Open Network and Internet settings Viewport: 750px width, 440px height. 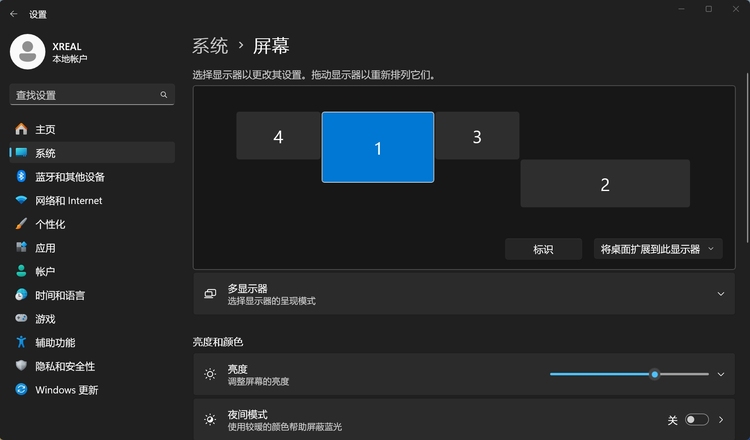[x=68, y=201]
